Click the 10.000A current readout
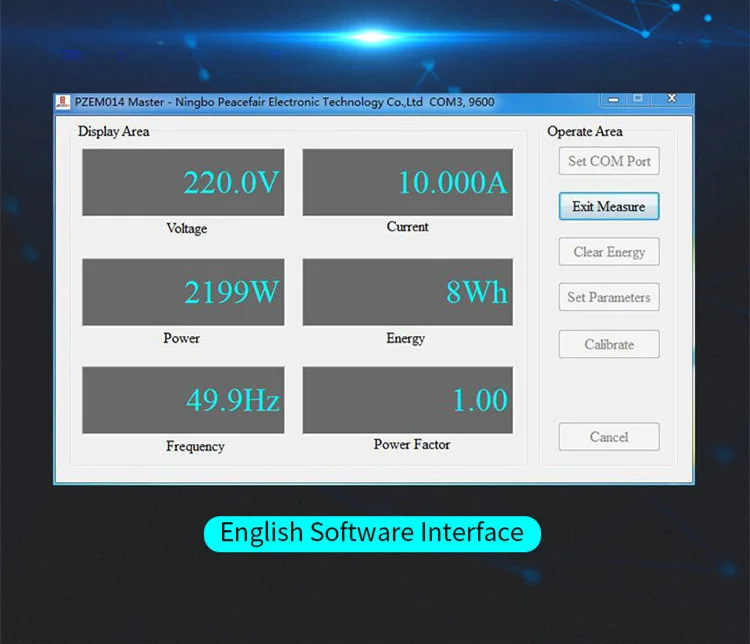This screenshot has width=750, height=644. (x=407, y=182)
